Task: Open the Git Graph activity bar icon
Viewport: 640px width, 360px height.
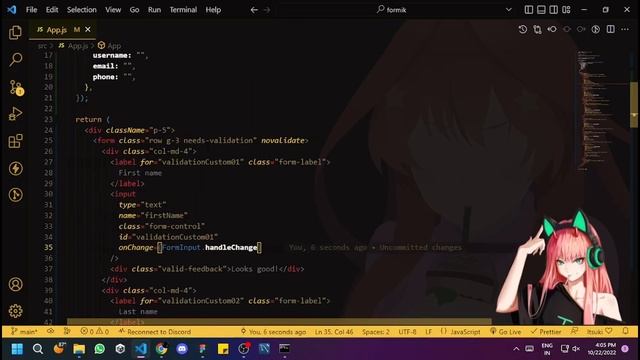Action: [x=16, y=195]
